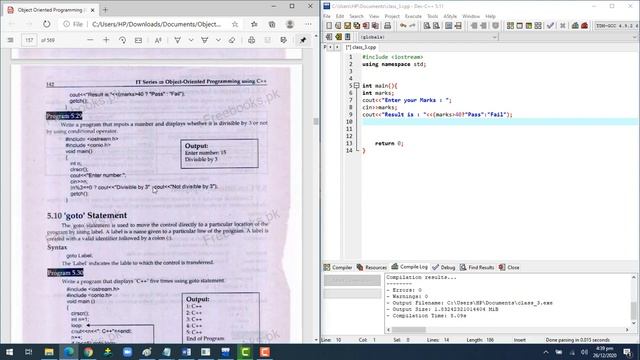Click Rotate icon in PDF toolbar

click(122, 40)
